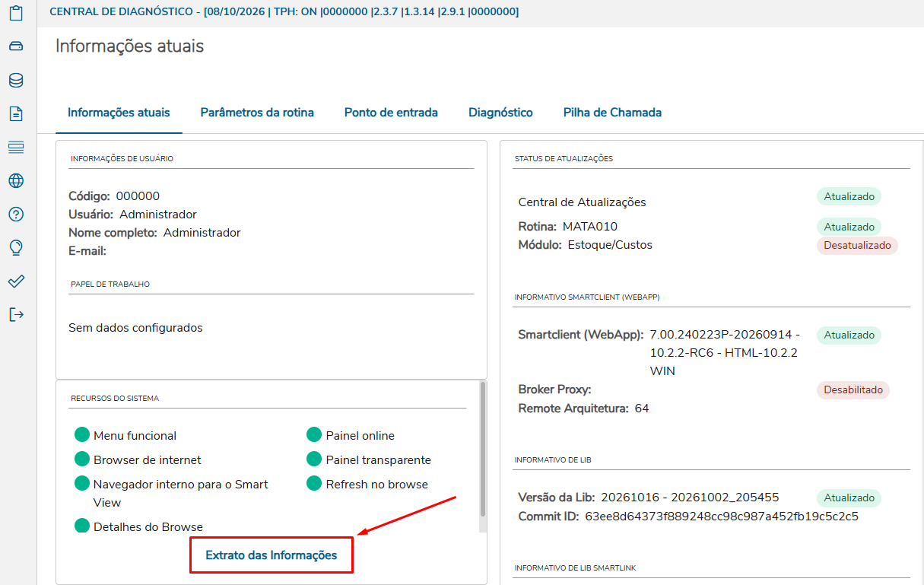Click the text Sem dados configurados
Screen dimensions: 924x585
(x=135, y=328)
